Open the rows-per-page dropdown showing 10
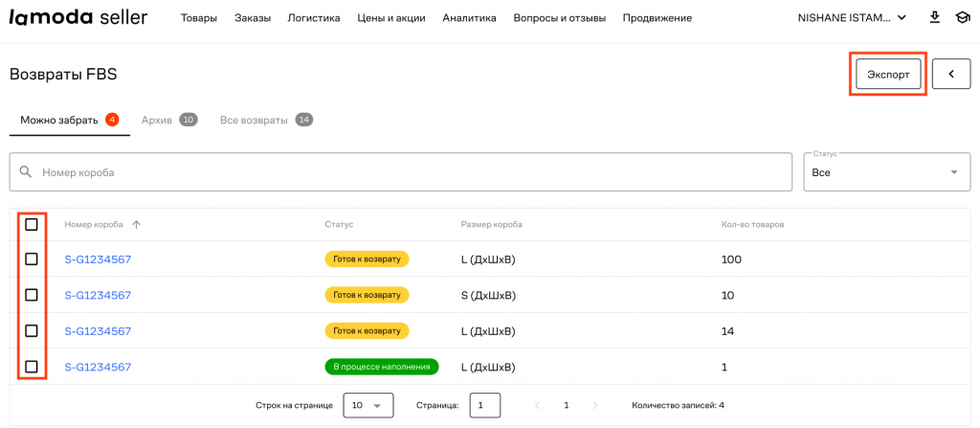Viewport: 980px width, 428px height. coord(367,405)
